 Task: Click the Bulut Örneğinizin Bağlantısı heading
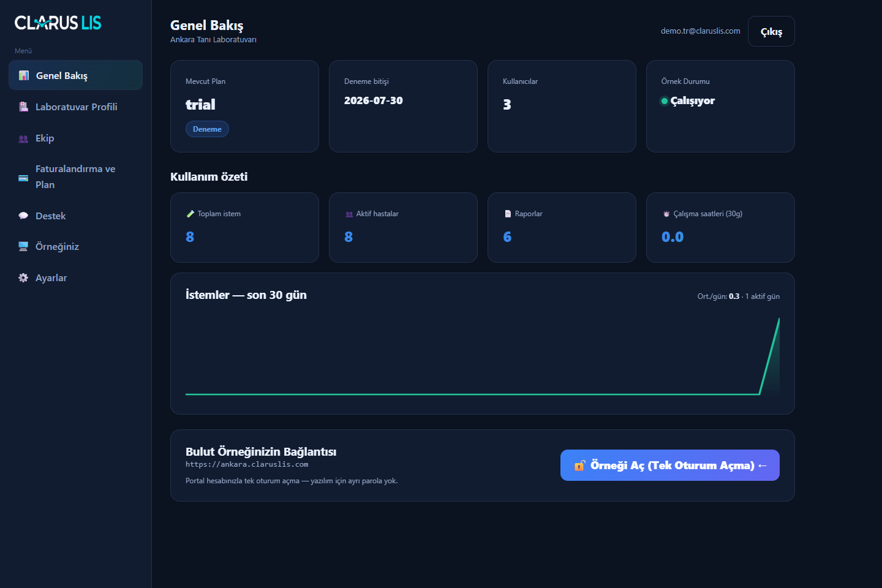(261, 451)
